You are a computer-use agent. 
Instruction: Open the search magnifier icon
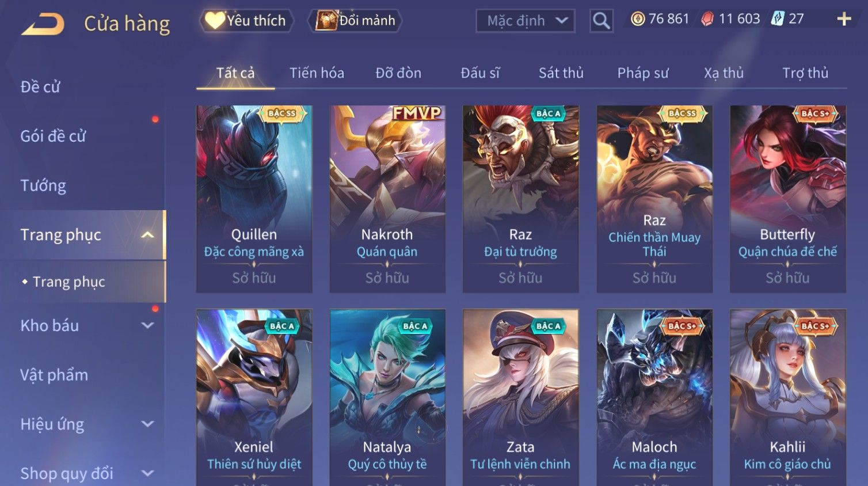tap(601, 21)
